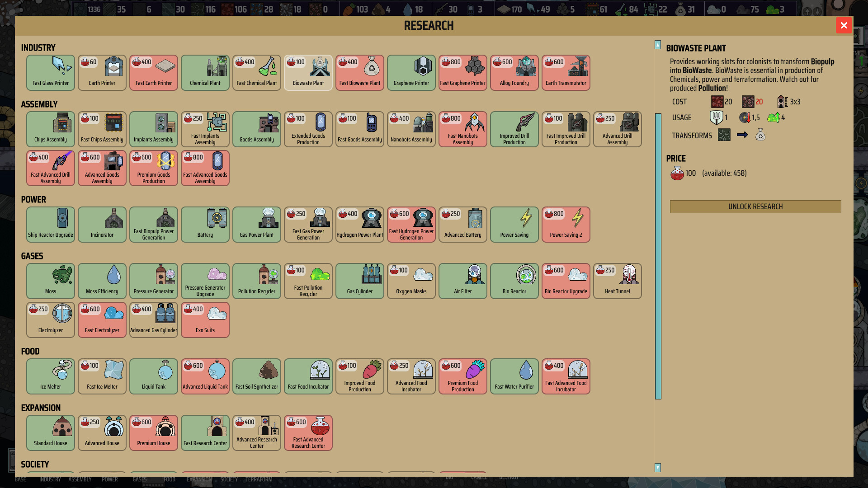Image resolution: width=868 pixels, height=488 pixels.
Task: Open the SOCIETY category from bottom bar
Action: (x=229, y=479)
